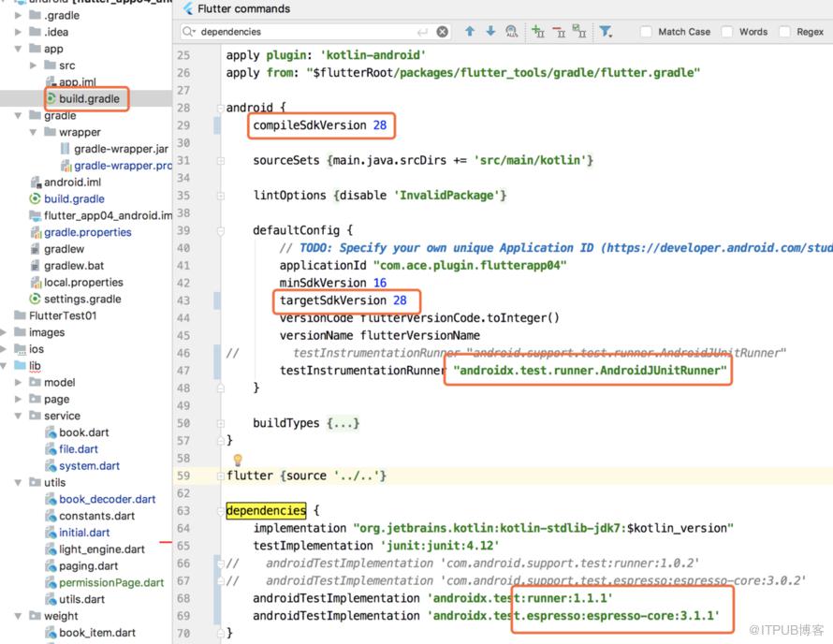Open search filter funnel icon
833x644 pixels.
(606, 31)
